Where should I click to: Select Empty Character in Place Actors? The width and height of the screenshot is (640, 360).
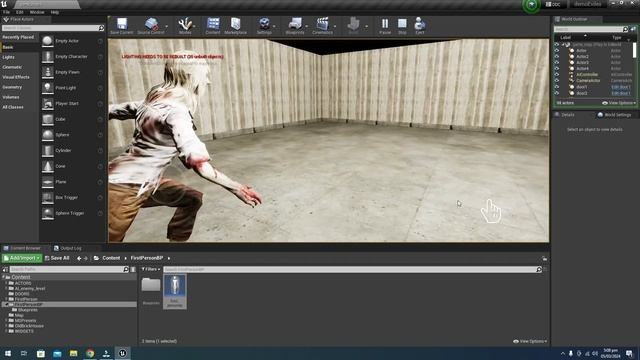[72, 56]
